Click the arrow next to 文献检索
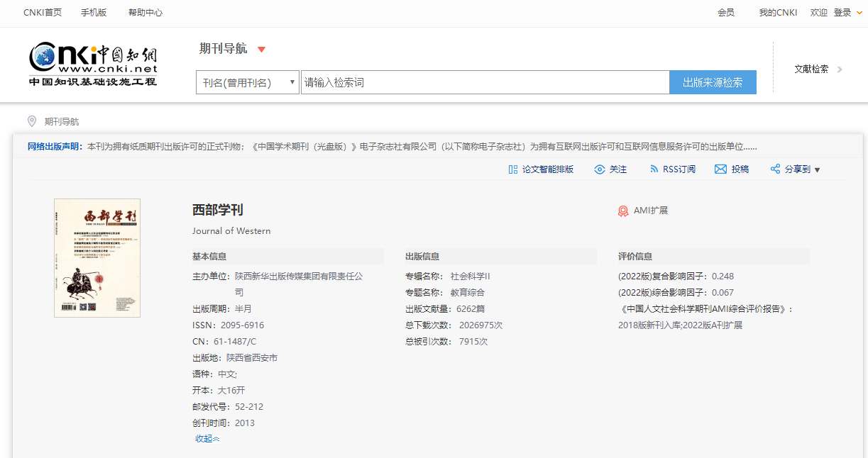 (840, 69)
